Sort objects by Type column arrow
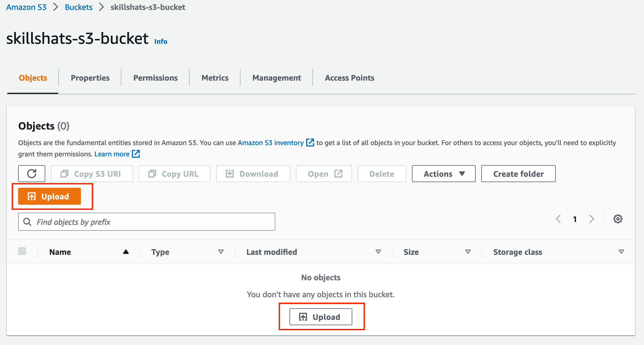 [221, 252]
